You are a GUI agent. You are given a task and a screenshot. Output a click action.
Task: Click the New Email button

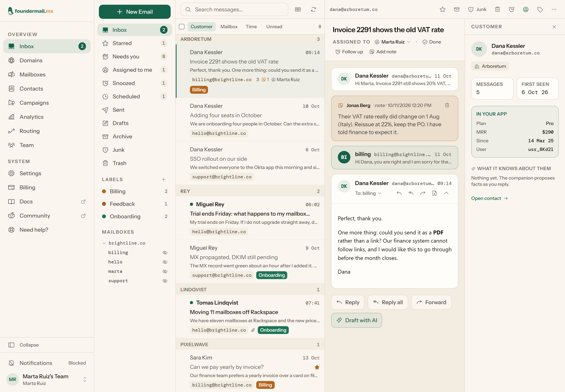tap(135, 12)
